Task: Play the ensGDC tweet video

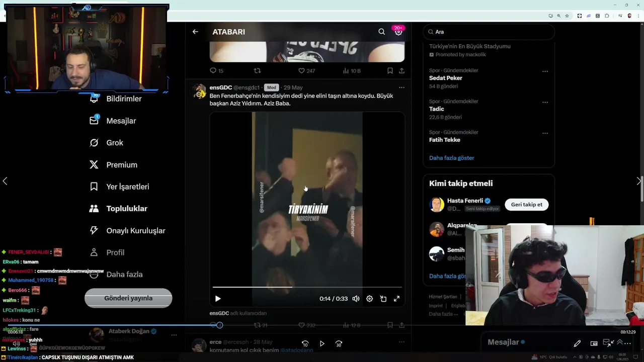Action: click(218, 299)
